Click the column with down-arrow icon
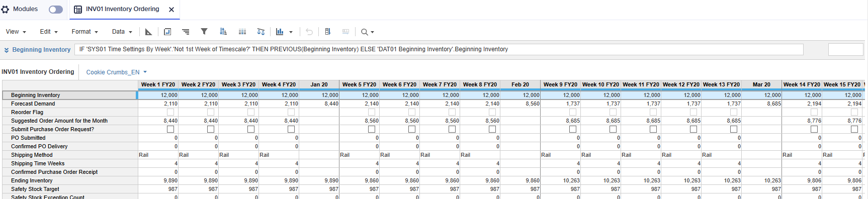 [x=328, y=32]
